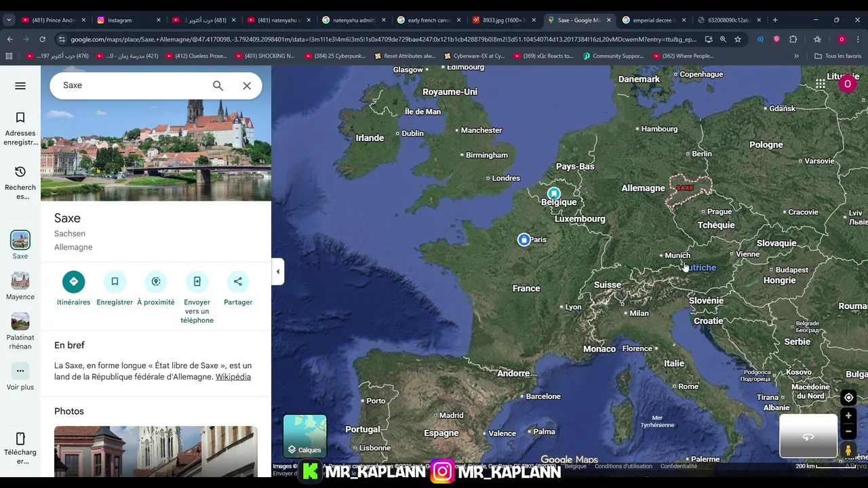Open the Google apps grid icon
The image size is (868, 488).
821,84
